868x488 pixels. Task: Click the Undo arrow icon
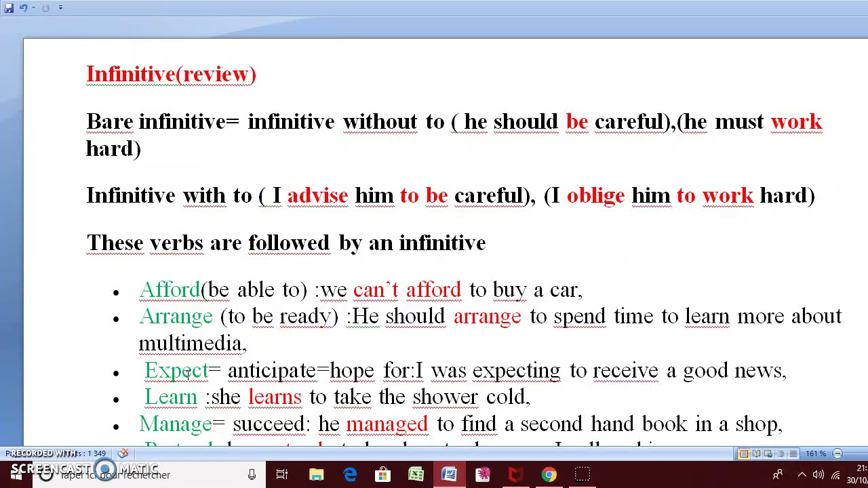pos(22,7)
